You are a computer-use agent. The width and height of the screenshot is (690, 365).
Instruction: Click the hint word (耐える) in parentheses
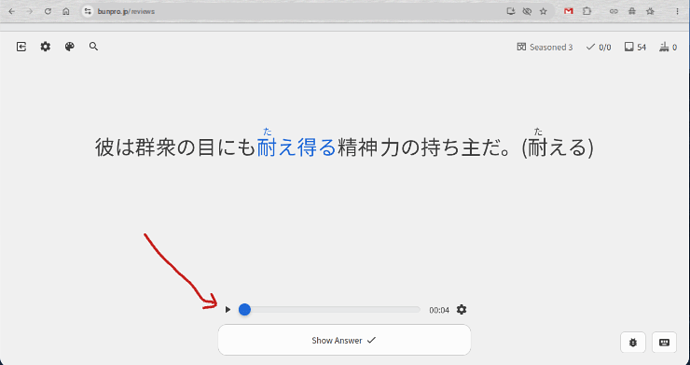[x=558, y=147]
